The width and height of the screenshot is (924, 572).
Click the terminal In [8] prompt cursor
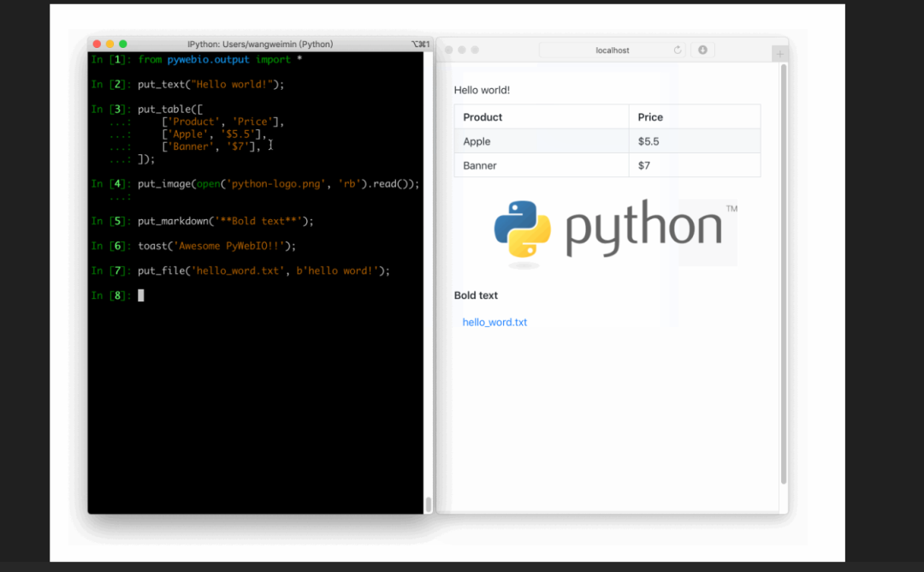pyautogui.click(x=141, y=295)
